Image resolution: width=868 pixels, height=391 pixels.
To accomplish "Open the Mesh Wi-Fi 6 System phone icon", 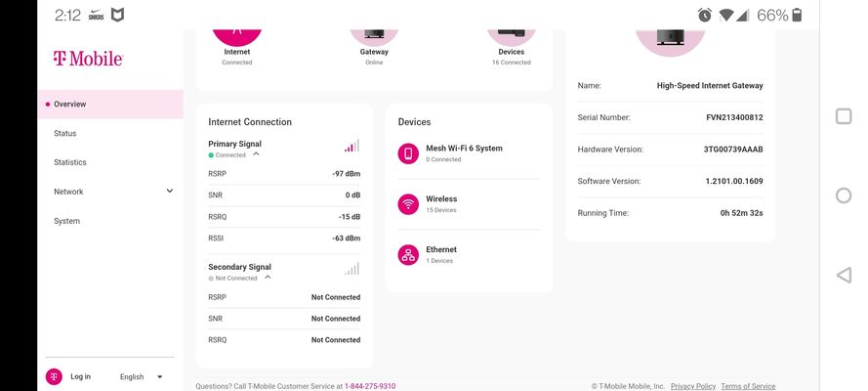I will click(x=408, y=153).
